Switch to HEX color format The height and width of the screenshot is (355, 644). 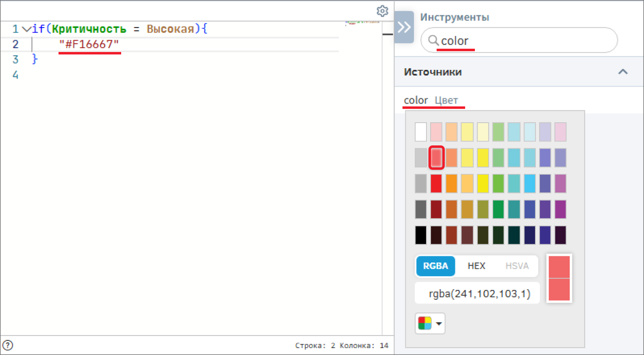pos(476,266)
